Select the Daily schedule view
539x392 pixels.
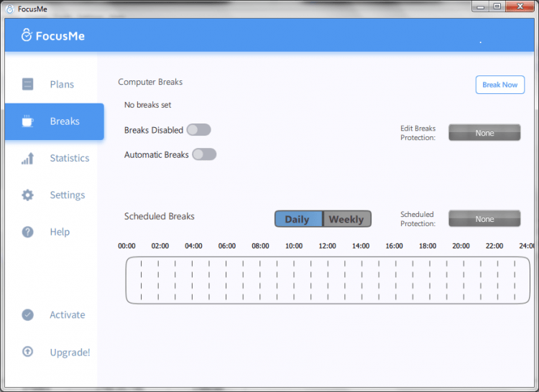(298, 219)
